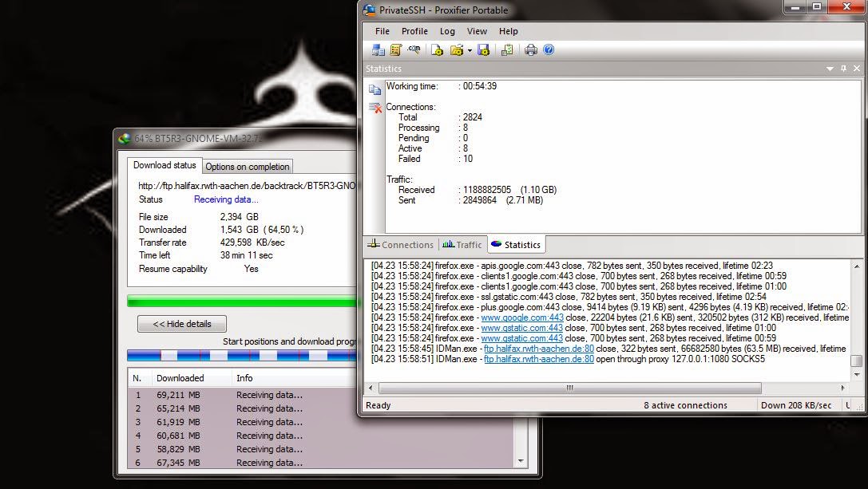The width and height of the screenshot is (868, 489).
Task: Click the Hide details button
Action: click(182, 324)
